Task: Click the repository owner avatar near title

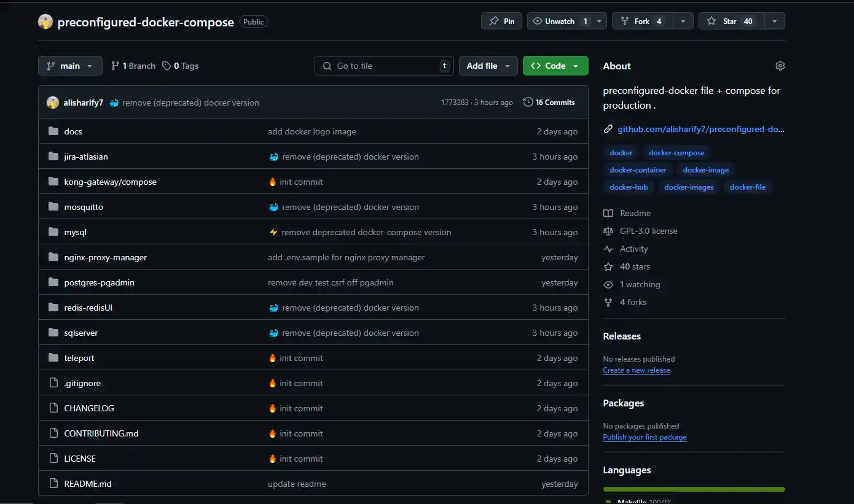Action: (45, 21)
